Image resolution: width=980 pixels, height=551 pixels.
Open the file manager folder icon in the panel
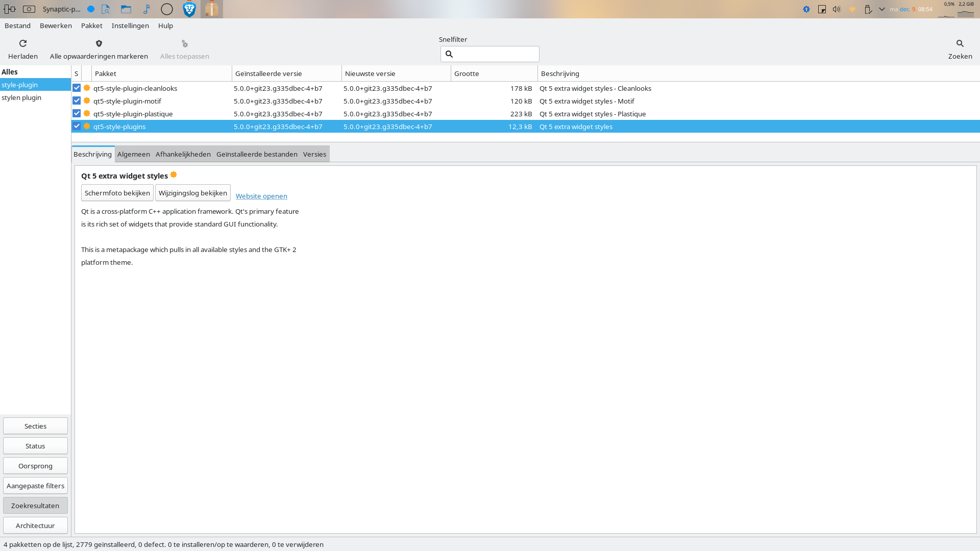click(x=126, y=9)
